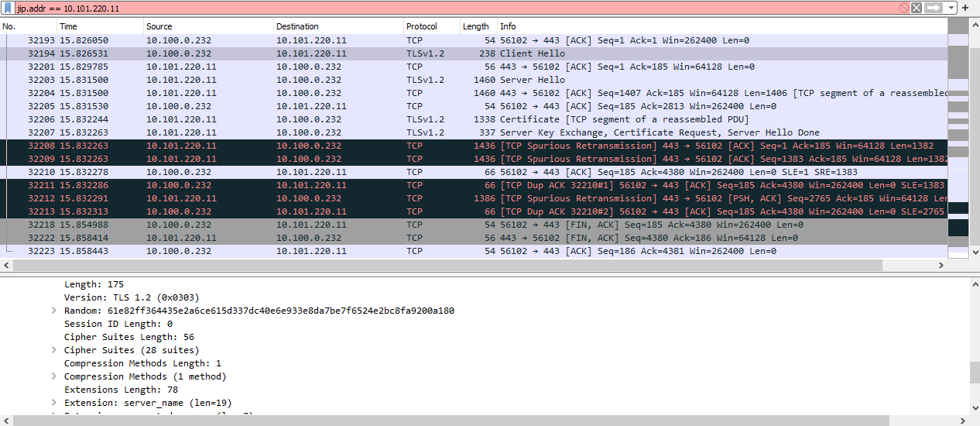Expand Compression Methods (1 method) node
This screenshot has width=980, height=426.
(54, 376)
